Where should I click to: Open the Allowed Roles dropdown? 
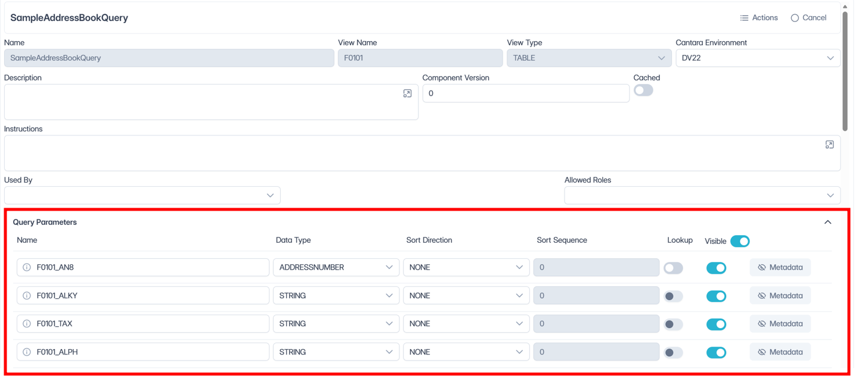coord(702,195)
